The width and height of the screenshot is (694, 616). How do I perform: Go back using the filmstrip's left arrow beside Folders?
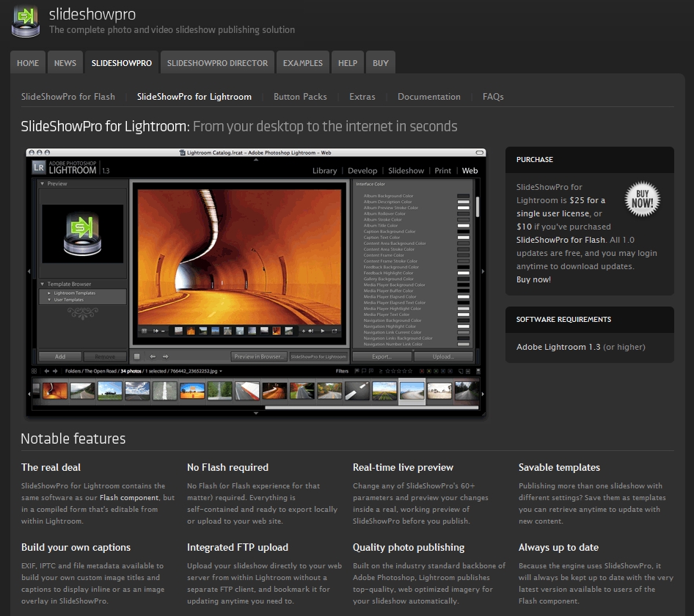click(x=46, y=371)
